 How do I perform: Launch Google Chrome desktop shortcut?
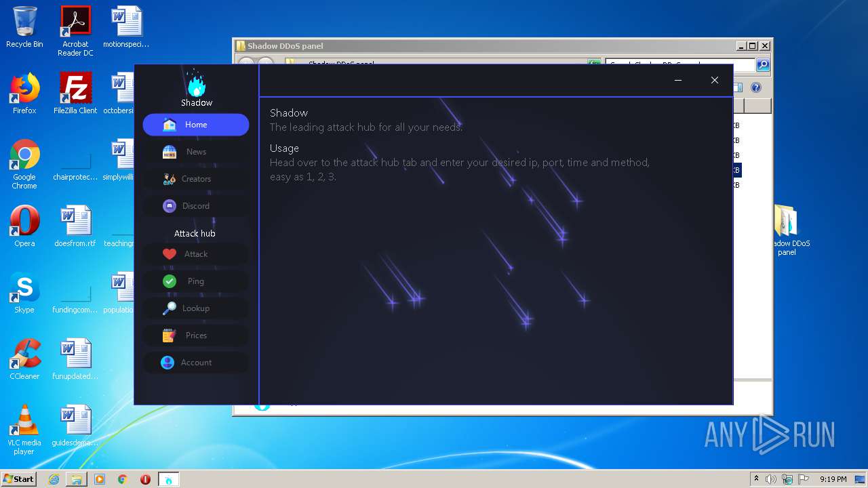pyautogui.click(x=24, y=165)
